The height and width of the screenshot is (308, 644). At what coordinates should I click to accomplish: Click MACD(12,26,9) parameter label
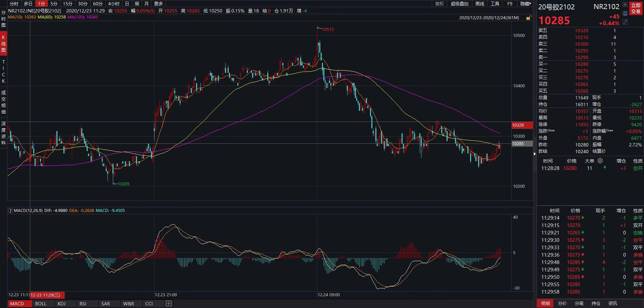[28, 211]
